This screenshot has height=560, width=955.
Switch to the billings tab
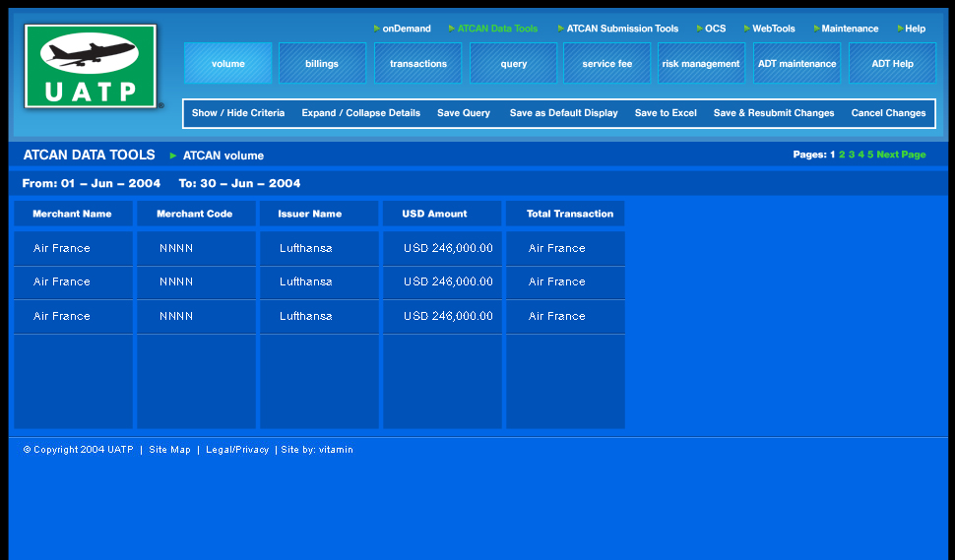[322, 64]
